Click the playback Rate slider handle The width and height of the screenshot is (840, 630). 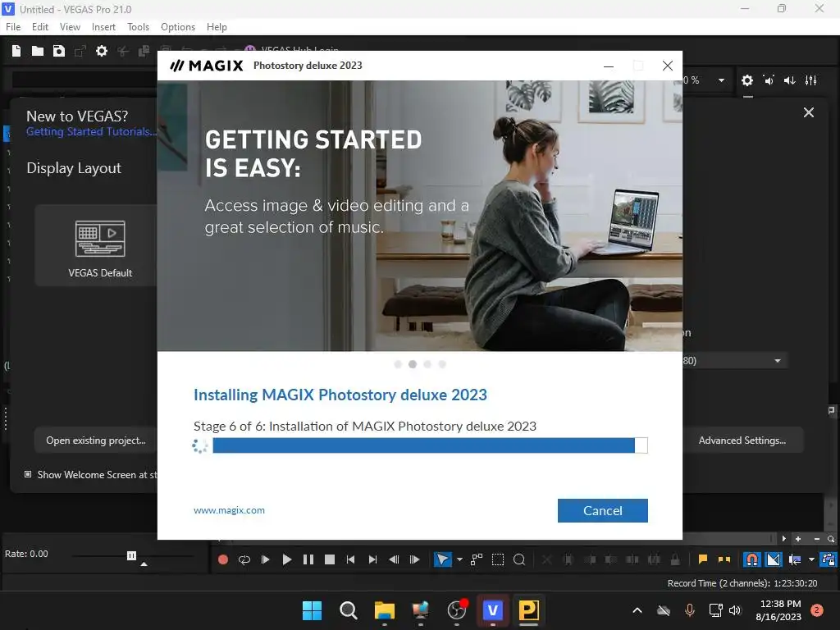click(132, 555)
